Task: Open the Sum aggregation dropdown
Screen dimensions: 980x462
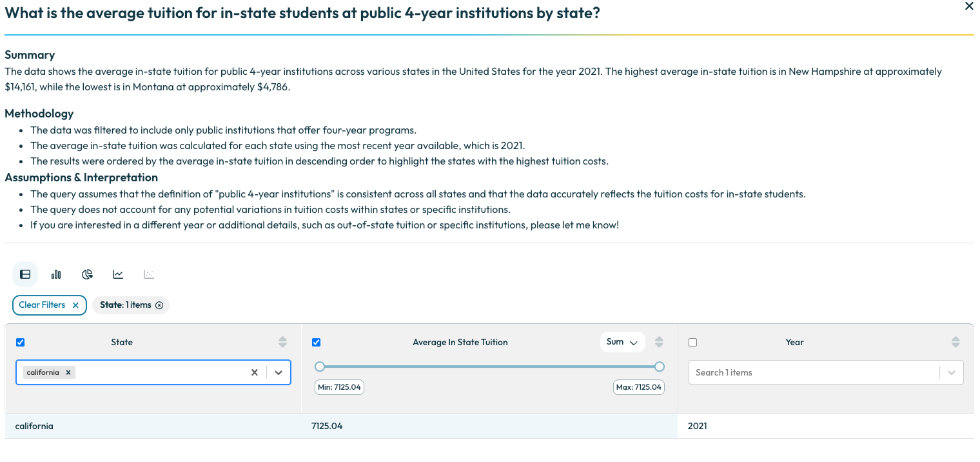Action: 622,342
